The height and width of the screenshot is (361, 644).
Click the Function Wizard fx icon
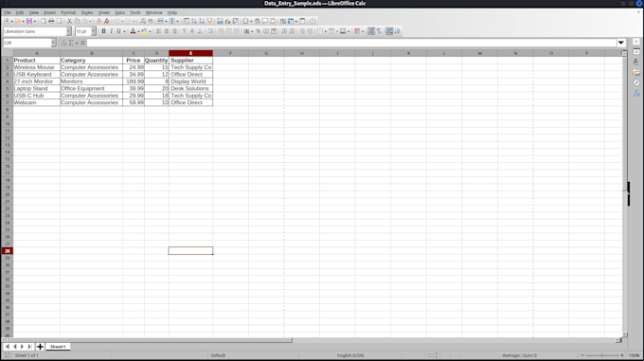pyautogui.click(x=63, y=43)
